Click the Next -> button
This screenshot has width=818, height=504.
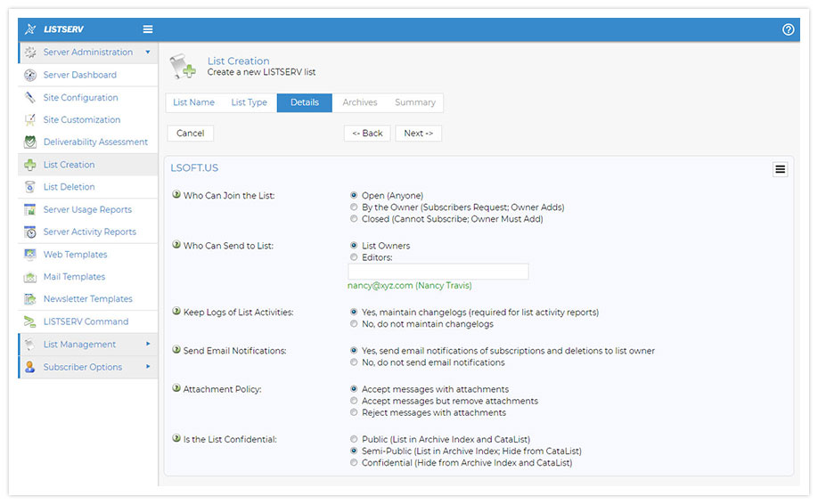[x=419, y=134]
